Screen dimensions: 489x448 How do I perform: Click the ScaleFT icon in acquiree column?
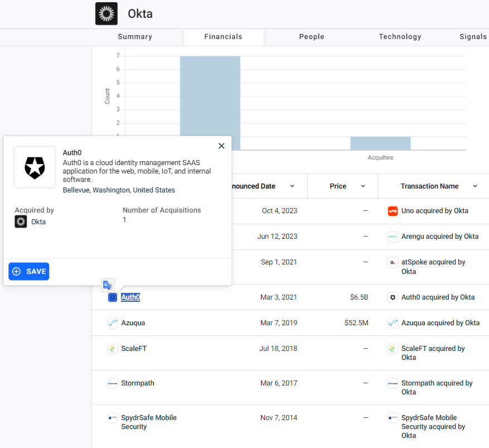coord(113,349)
